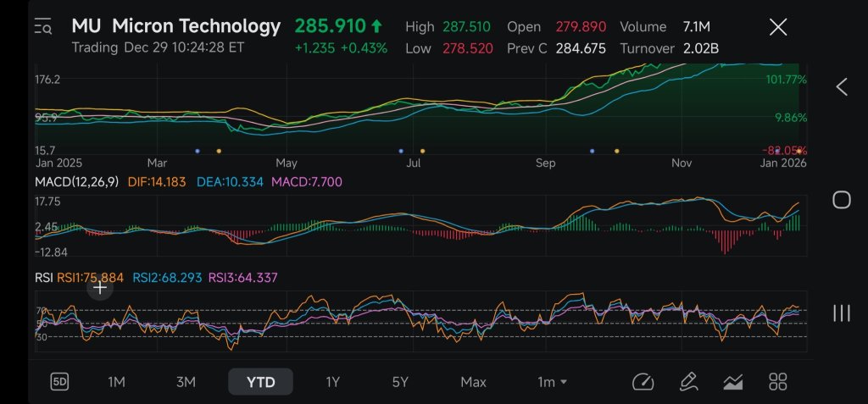Click the trading timestamp Dec 29 10:24:28 ET

pos(184,47)
